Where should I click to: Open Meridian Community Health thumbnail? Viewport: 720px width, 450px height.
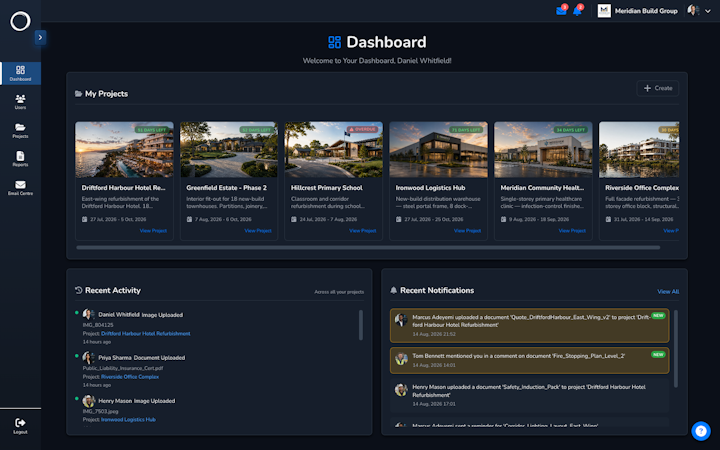point(543,149)
